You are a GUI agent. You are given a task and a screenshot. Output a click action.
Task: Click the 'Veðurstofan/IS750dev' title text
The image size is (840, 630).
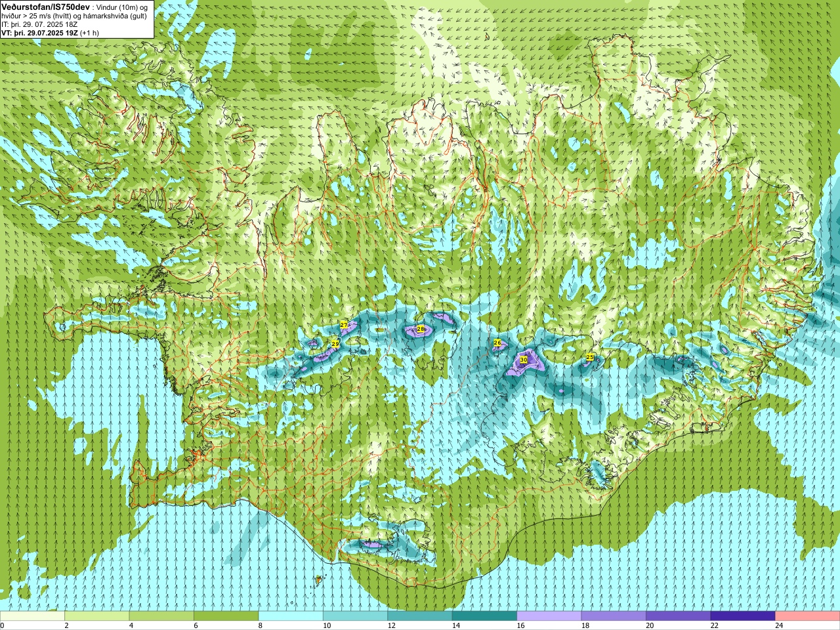click(x=46, y=6)
